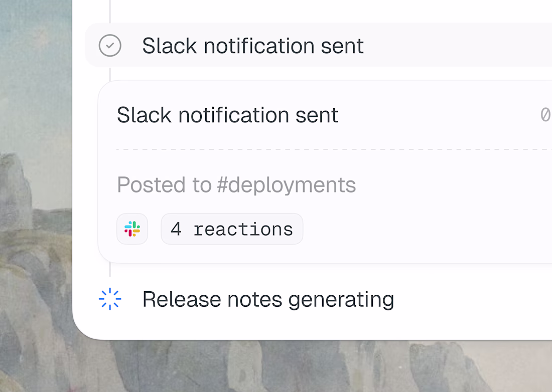This screenshot has width=552, height=392.
Task: Click the timestamp at the card's right edge
Action: [546, 115]
